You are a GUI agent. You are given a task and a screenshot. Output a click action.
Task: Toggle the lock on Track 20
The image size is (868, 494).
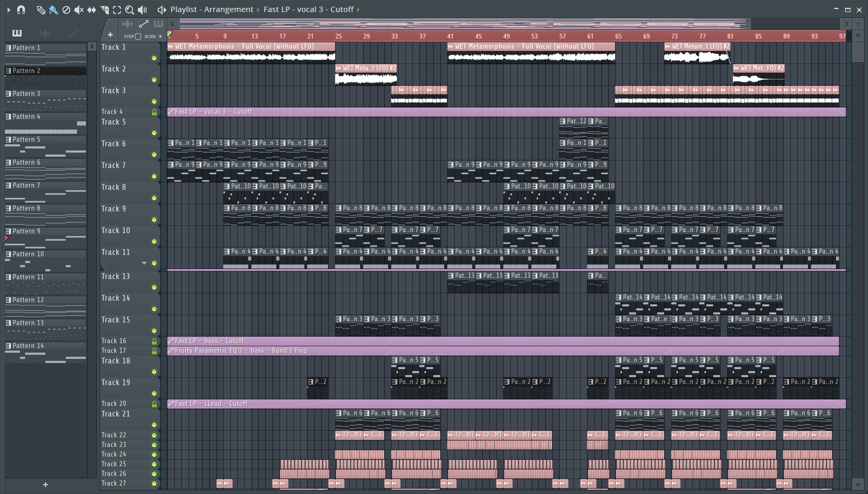[x=154, y=404]
